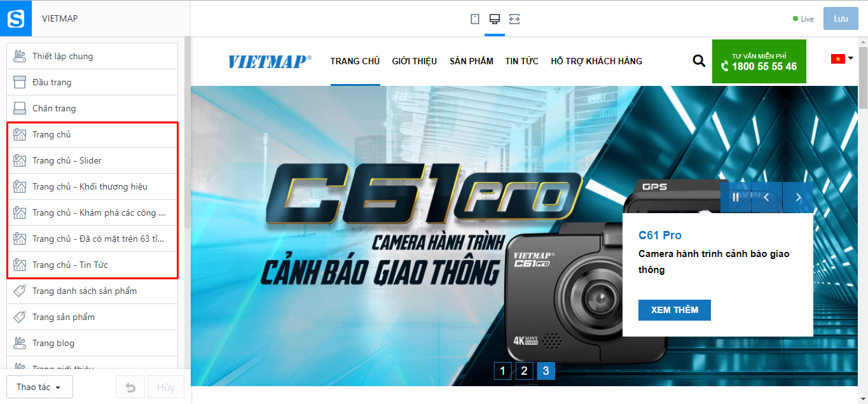This screenshot has height=404, width=868.
Task: Go to previous slide arrow
Action: [767, 197]
